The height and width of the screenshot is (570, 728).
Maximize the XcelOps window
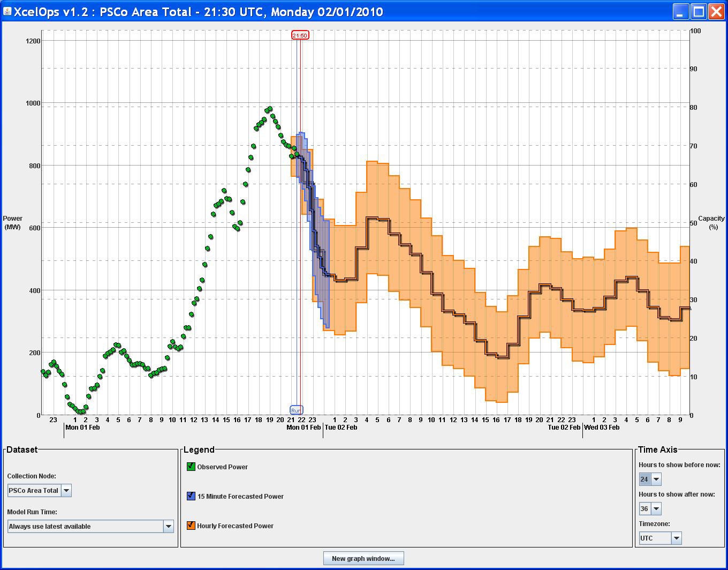699,12
